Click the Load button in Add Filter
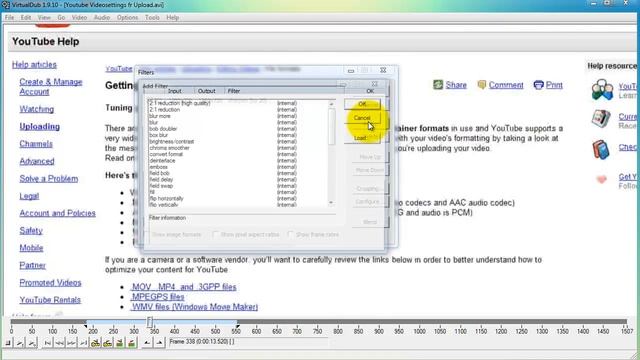640x360 pixels. point(362,138)
